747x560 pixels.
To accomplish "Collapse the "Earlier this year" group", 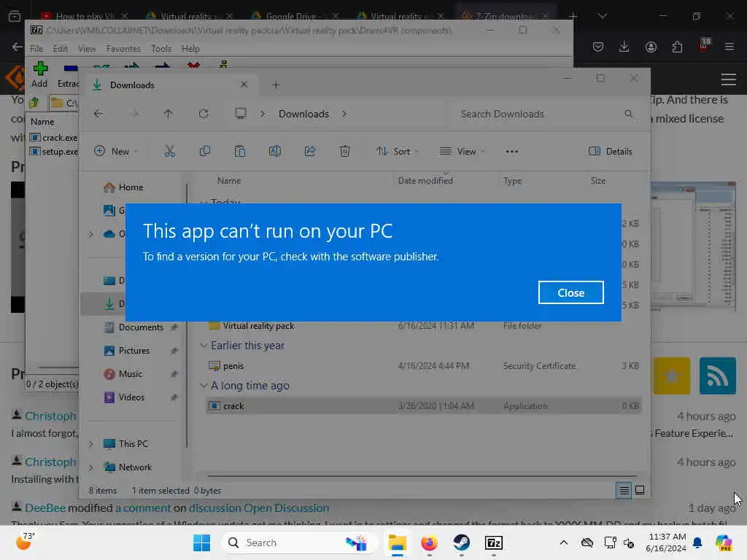I will [204, 345].
